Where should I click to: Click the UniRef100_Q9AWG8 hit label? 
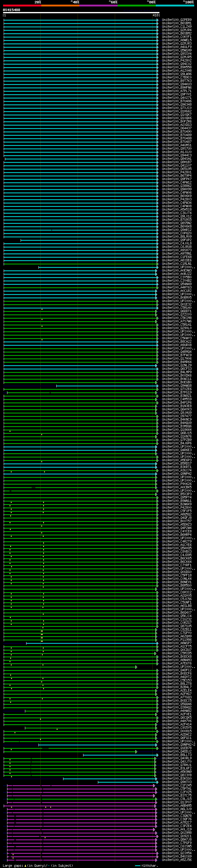pos(176,386)
